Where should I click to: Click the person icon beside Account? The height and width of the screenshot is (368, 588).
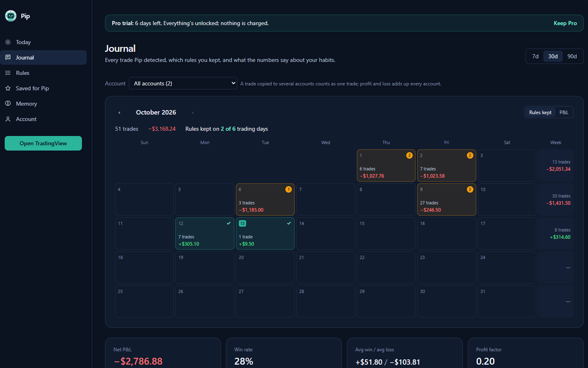tap(8, 119)
